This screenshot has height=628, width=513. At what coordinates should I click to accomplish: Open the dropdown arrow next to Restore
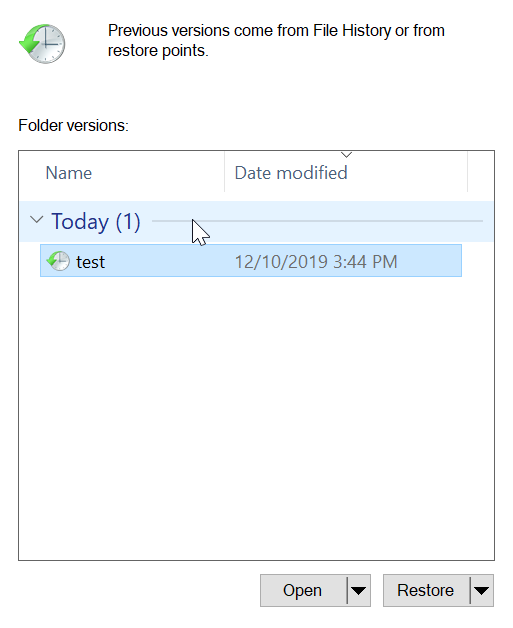tap(481, 590)
